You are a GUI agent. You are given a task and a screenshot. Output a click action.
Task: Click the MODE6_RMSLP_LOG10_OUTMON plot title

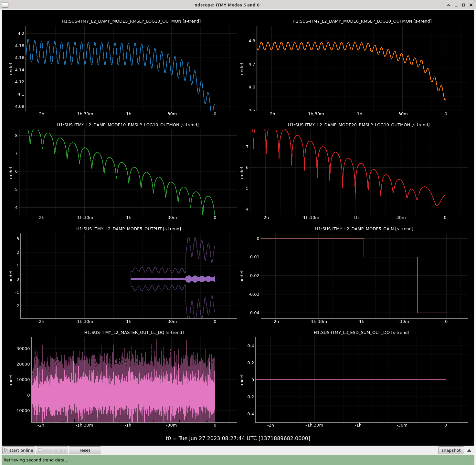coord(362,21)
